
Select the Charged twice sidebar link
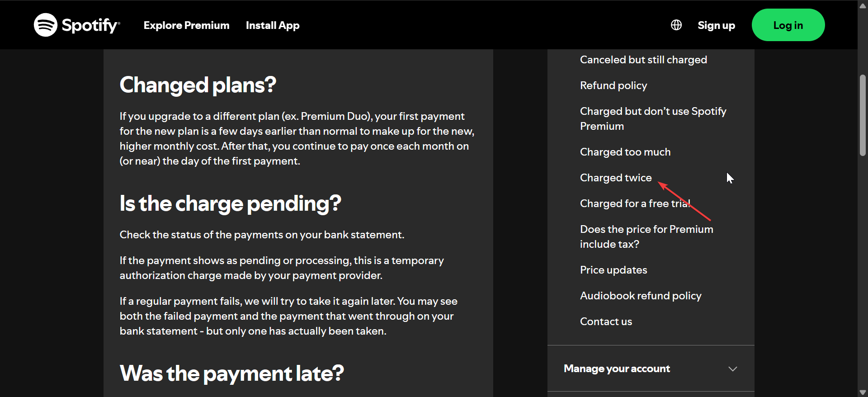(615, 178)
